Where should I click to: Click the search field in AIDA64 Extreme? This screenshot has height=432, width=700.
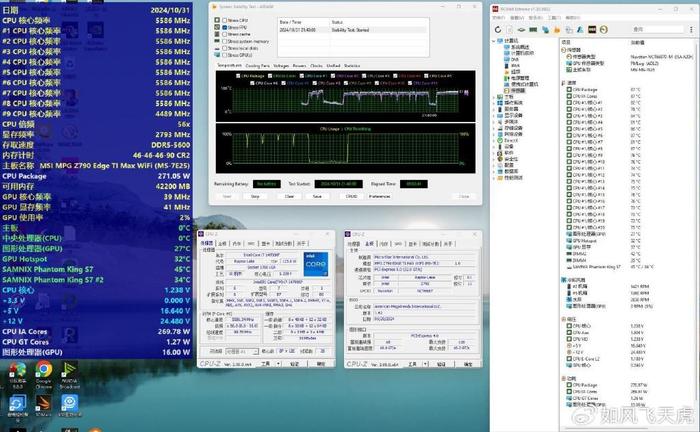[x=657, y=29]
